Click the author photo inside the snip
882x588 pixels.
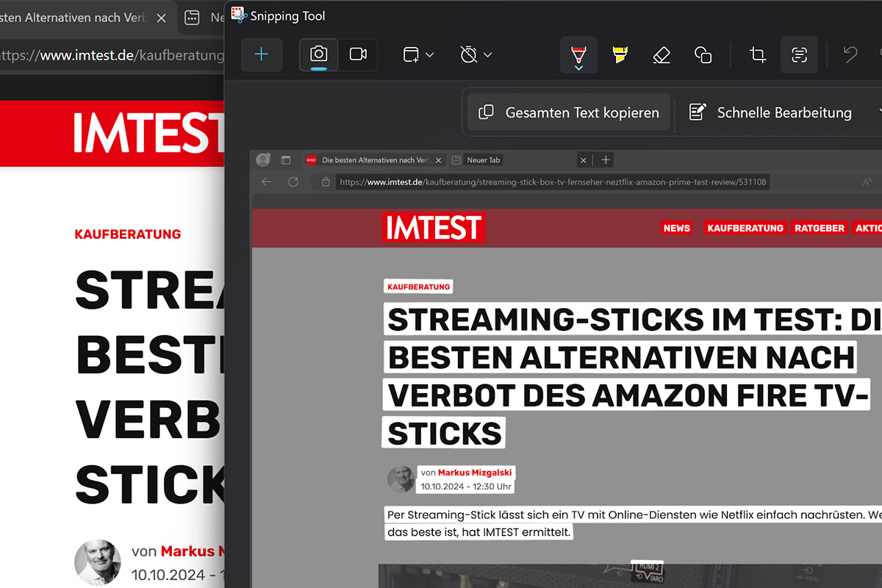click(x=401, y=479)
